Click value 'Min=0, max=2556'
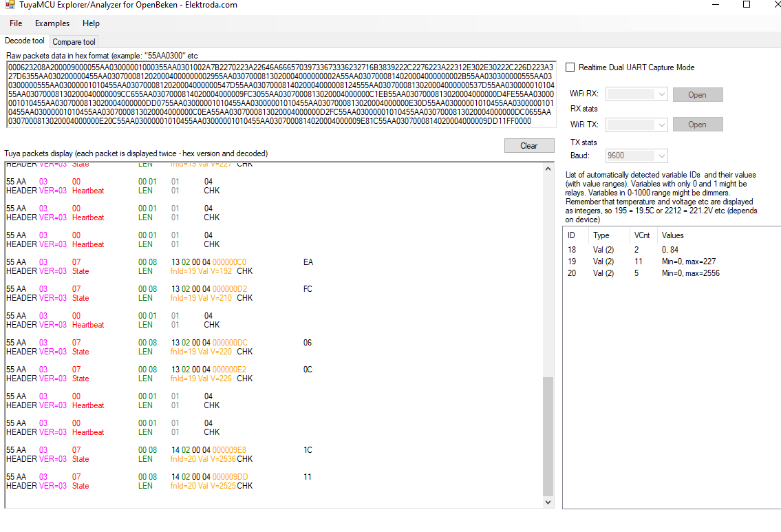 click(x=691, y=273)
